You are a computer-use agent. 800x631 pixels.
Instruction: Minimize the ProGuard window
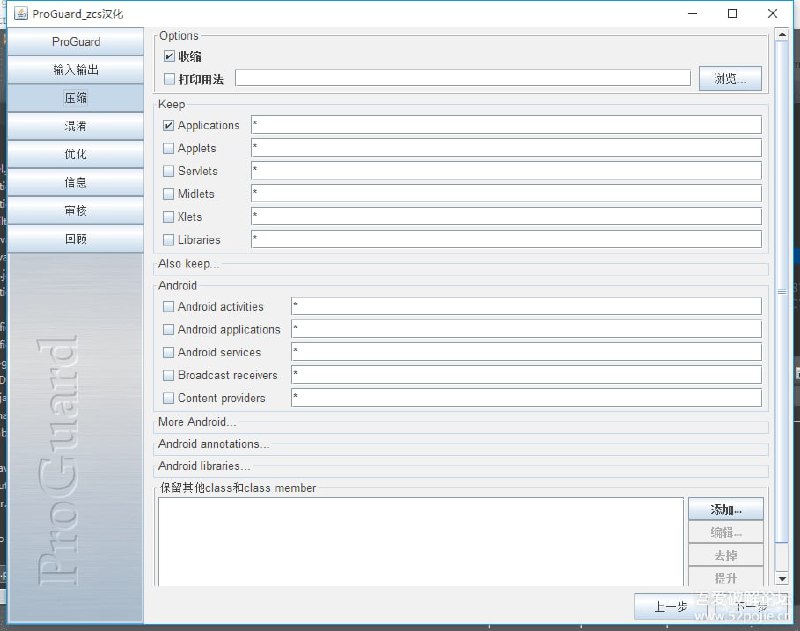[692, 13]
